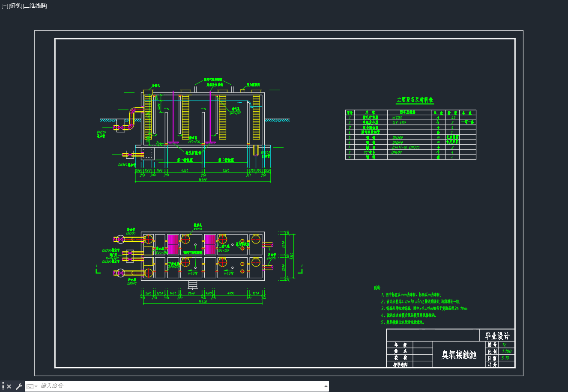Select quantity 40 in row 1
This screenshot has height=392, width=568.
(453, 117)
